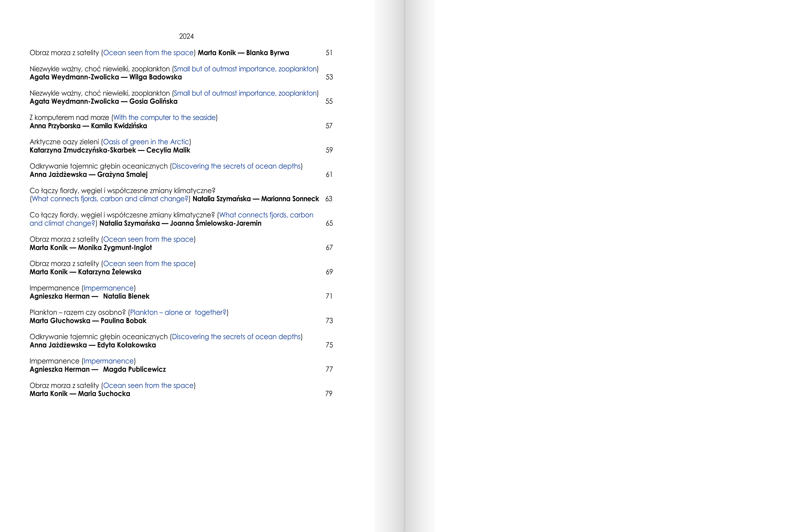Open Ocean entry by Maria Suchocka

click(148, 386)
